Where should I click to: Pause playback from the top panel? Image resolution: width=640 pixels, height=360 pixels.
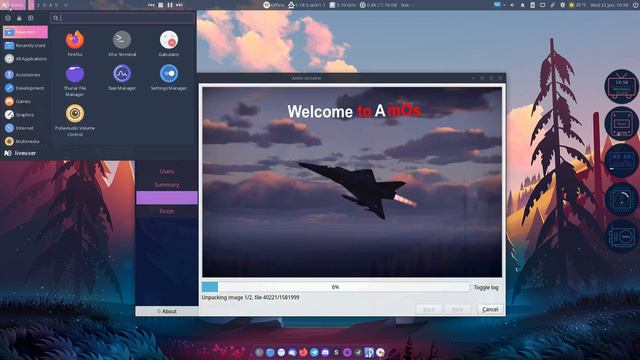pos(170,5)
